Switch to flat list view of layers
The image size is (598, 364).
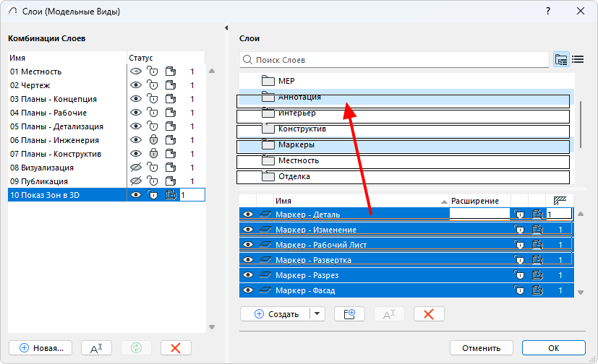[578, 60]
